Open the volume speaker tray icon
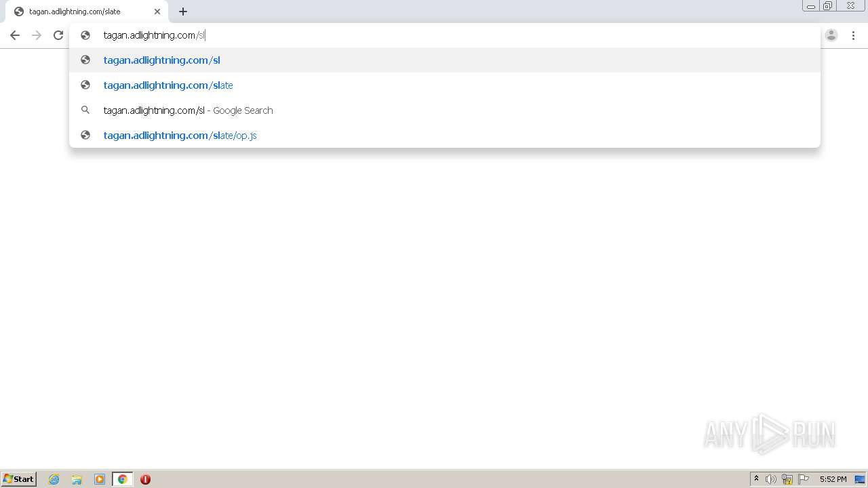Screen dimensions: 868x488 point(771,479)
